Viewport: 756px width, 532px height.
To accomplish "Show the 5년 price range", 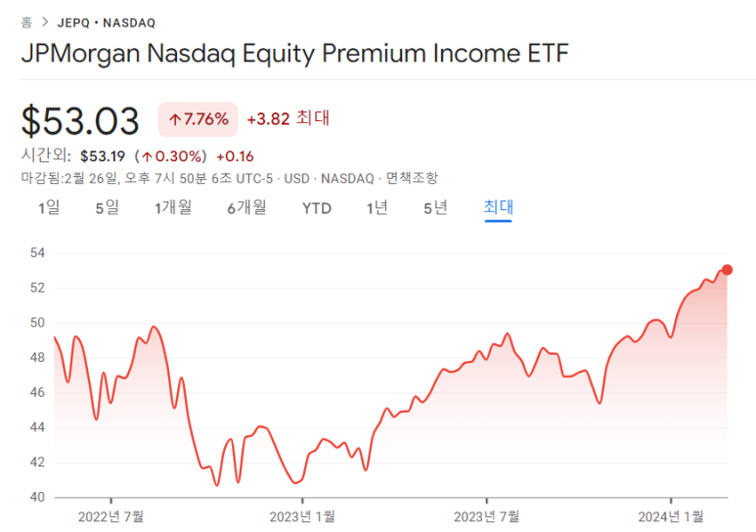I will click(435, 208).
